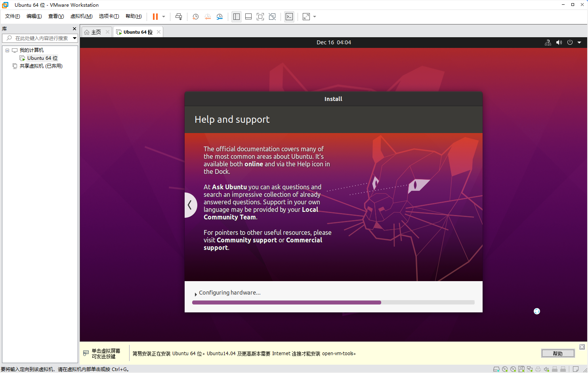Click the 'Help and support' heading
The image size is (588, 373).
[x=232, y=119]
